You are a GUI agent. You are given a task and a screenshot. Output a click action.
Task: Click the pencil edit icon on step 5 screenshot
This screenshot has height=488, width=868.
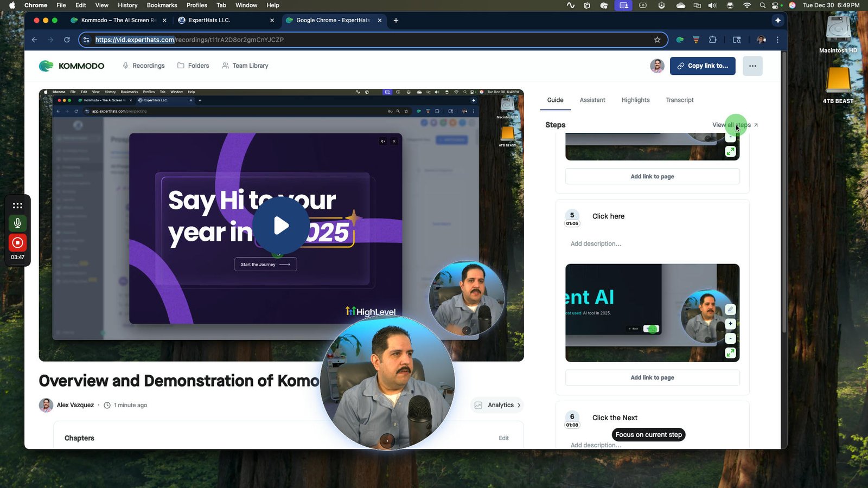point(730,310)
